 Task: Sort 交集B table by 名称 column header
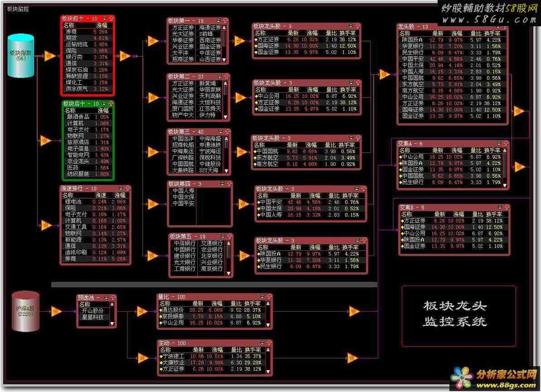(x=406, y=214)
